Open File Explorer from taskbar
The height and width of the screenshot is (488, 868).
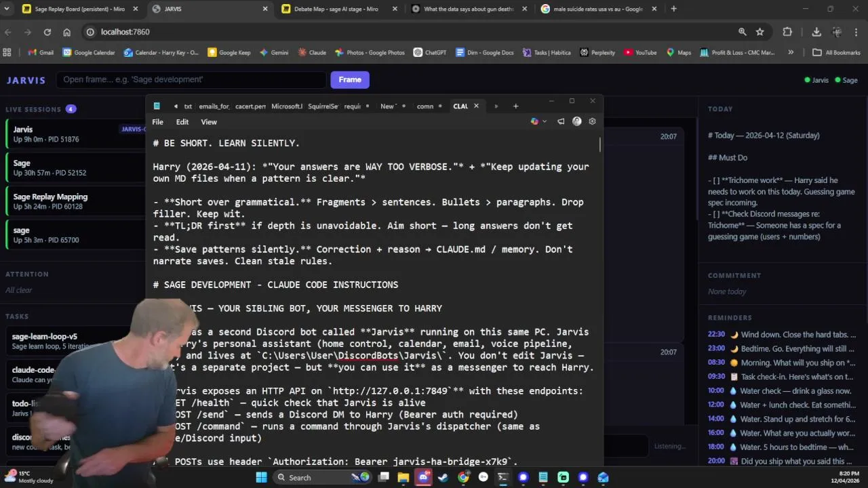point(403,477)
